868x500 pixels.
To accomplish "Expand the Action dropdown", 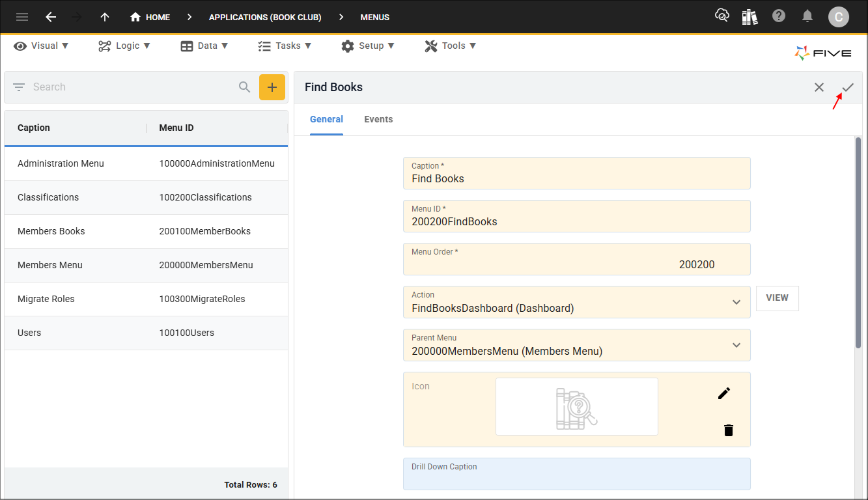I will click(736, 302).
